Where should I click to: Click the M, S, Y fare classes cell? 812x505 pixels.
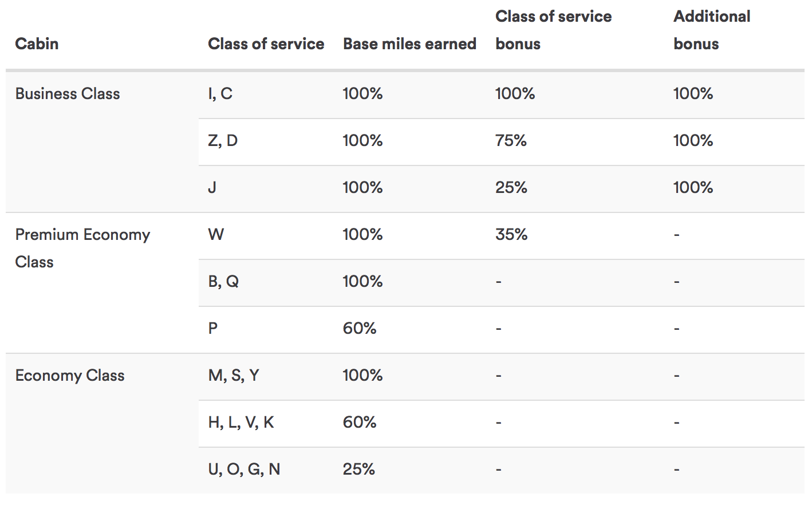(234, 376)
